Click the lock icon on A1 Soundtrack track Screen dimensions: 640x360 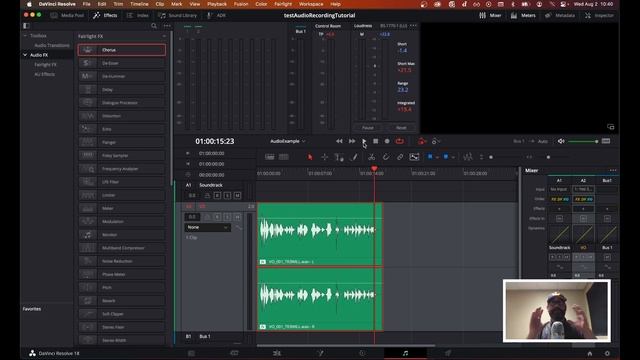pyautogui.click(x=207, y=196)
